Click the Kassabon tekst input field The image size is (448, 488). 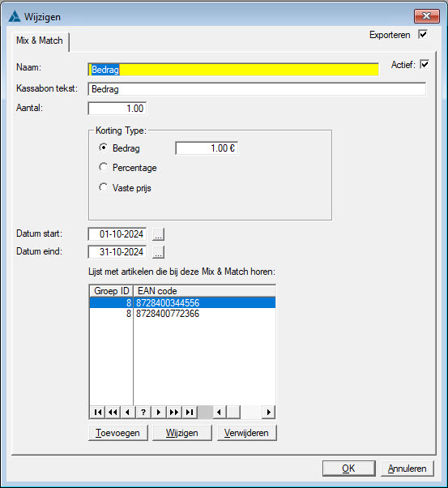coord(257,89)
